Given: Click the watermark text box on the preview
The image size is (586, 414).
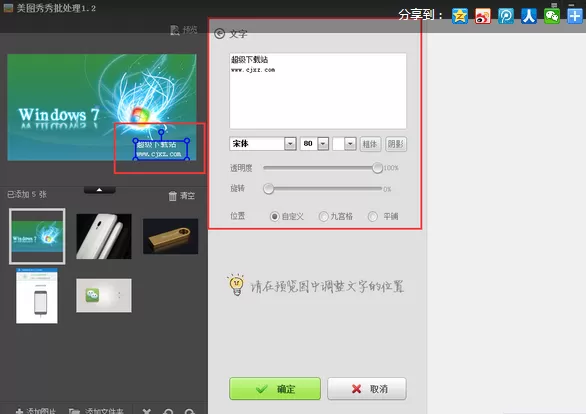Looking at the screenshot, I should tap(161, 149).
